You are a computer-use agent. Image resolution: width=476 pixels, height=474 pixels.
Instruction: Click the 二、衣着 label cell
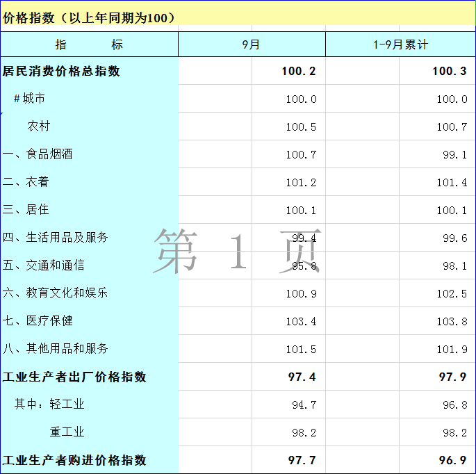point(26,182)
